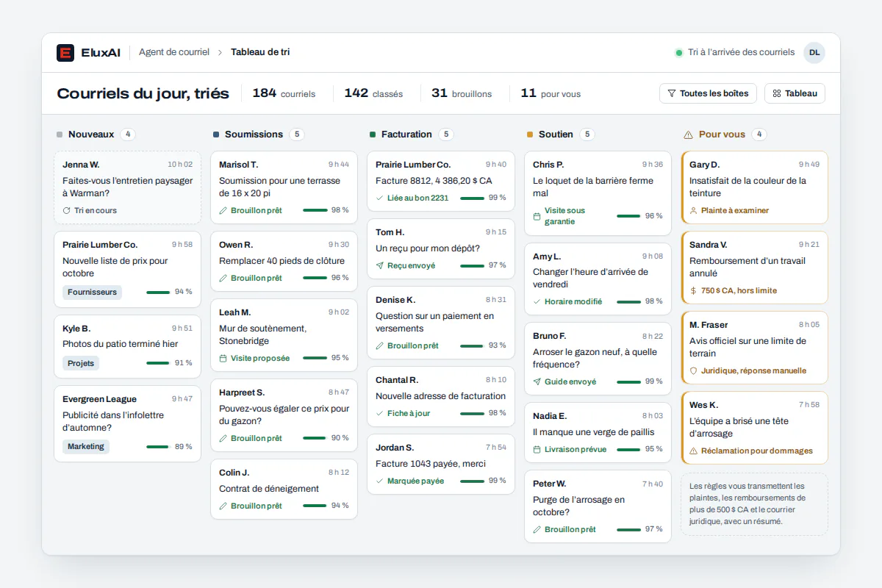Screen dimensions: 882x588
Task: Select the Pour vous column header
Action: (x=722, y=135)
